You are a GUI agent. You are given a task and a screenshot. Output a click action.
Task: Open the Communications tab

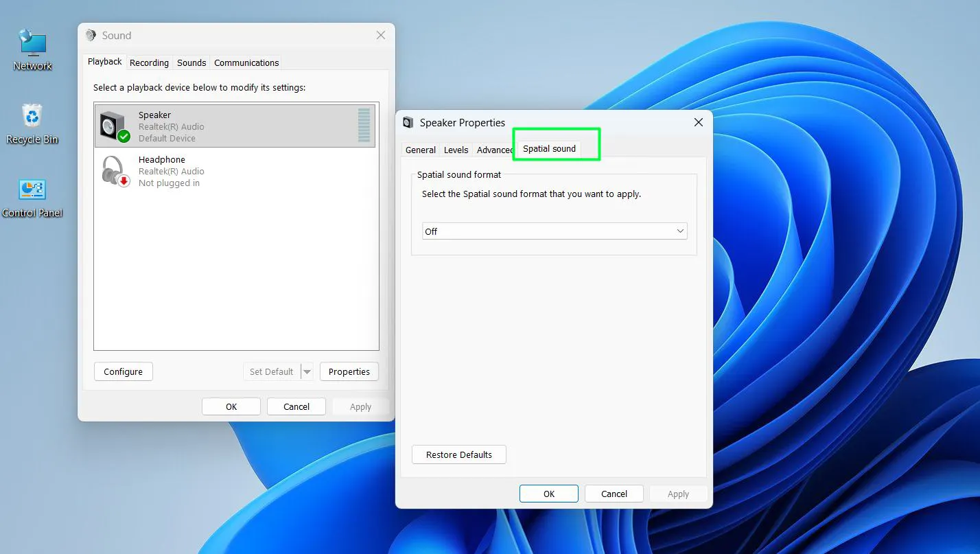[x=246, y=62]
